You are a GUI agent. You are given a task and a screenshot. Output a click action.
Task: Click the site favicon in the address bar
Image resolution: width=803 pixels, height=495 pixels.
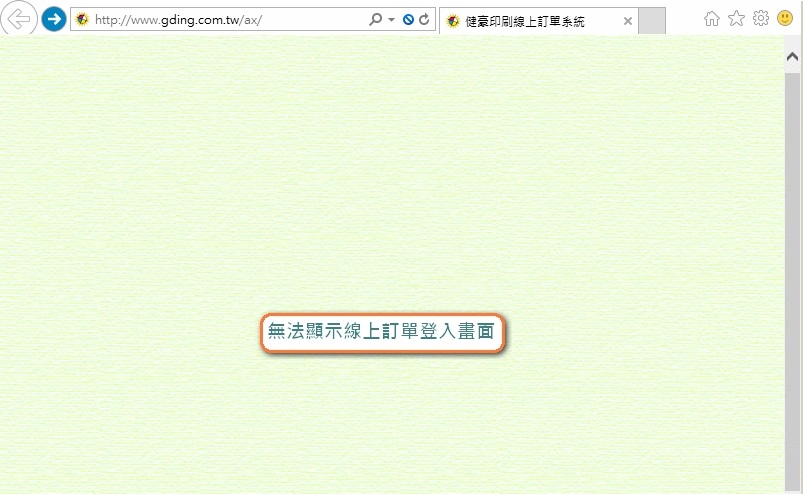[82, 19]
